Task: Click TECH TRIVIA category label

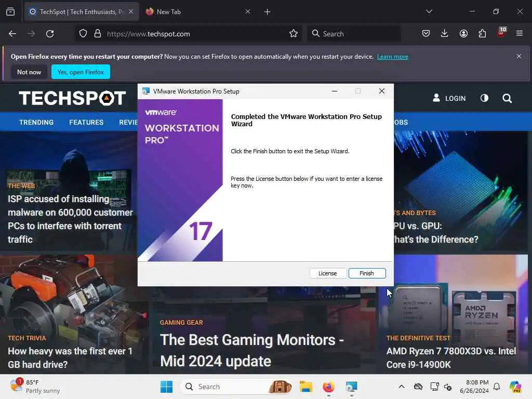Action: 27,338
